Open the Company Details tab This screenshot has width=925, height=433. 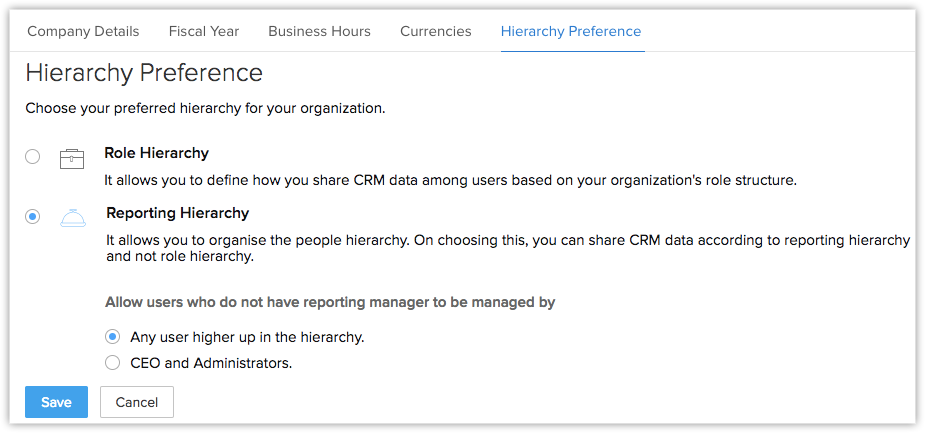83,31
